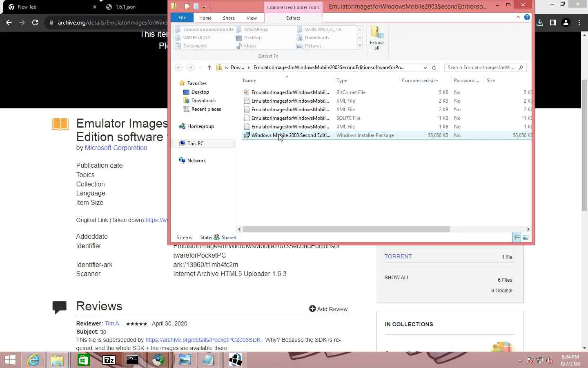Click Explorer forward navigation arrow
The width and height of the screenshot is (588, 368).
(x=190, y=67)
